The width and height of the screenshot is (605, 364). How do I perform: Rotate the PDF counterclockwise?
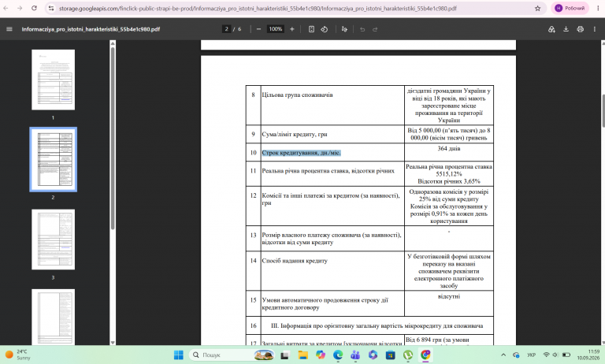click(x=324, y=29)
